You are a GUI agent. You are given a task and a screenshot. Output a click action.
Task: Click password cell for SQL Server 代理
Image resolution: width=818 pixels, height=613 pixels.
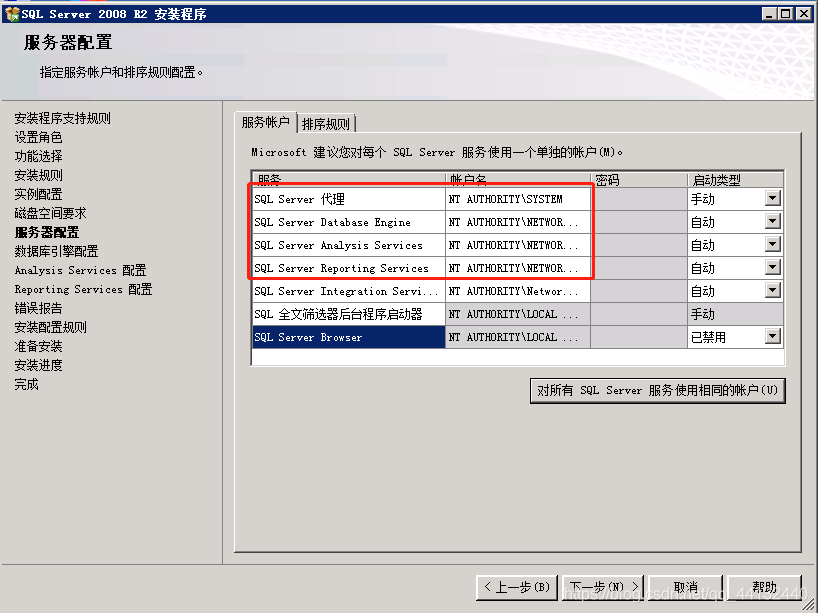639,199
